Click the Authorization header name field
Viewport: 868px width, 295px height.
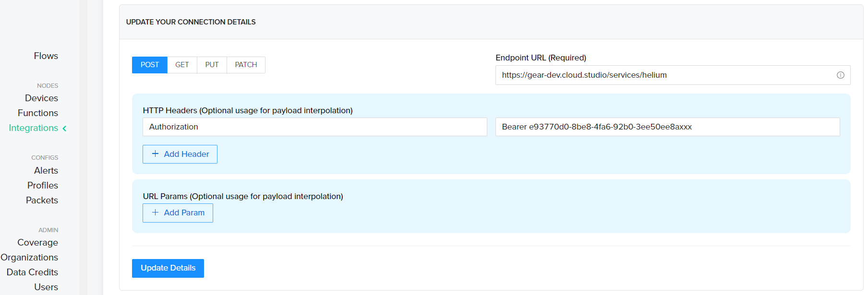[x=314, y=127]
